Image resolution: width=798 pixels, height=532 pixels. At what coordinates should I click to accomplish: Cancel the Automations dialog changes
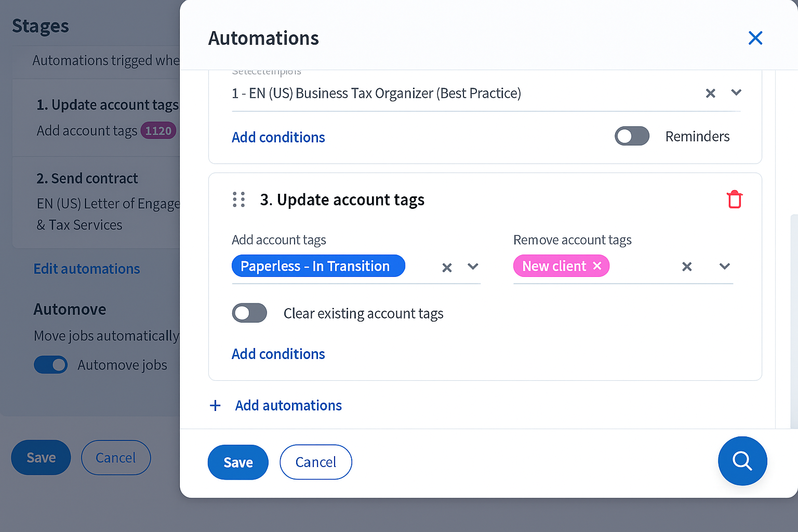[x=315, y=462]
